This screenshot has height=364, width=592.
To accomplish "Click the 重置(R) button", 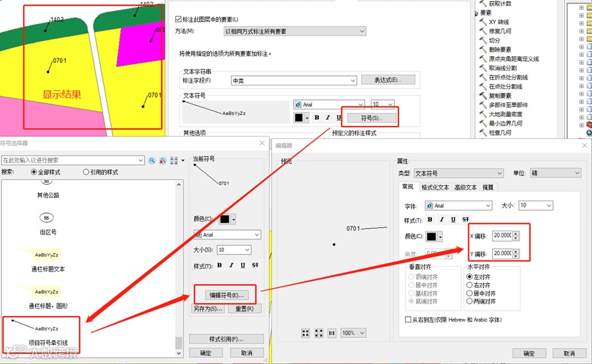I will (x=244, y=309).
